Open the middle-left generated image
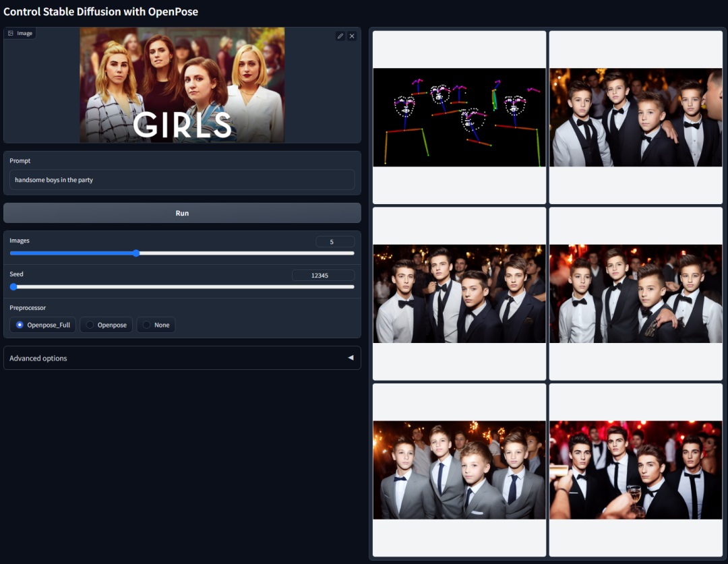Viewport: 728px width, 564px height. pyautogui.click(x=459, y=294)
